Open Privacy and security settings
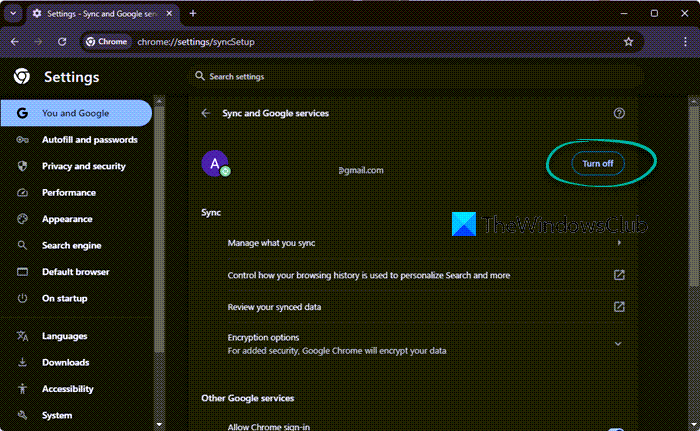Viewport: 700px width, 431px height. [x=83, y=166]
